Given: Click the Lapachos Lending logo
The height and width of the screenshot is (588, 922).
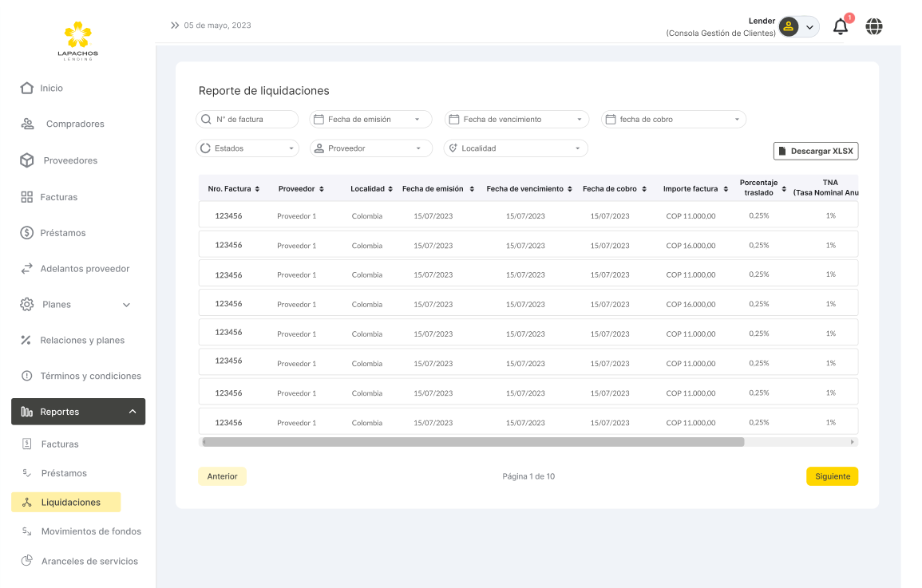Looking at the screenshot, I should coord(77,41).
